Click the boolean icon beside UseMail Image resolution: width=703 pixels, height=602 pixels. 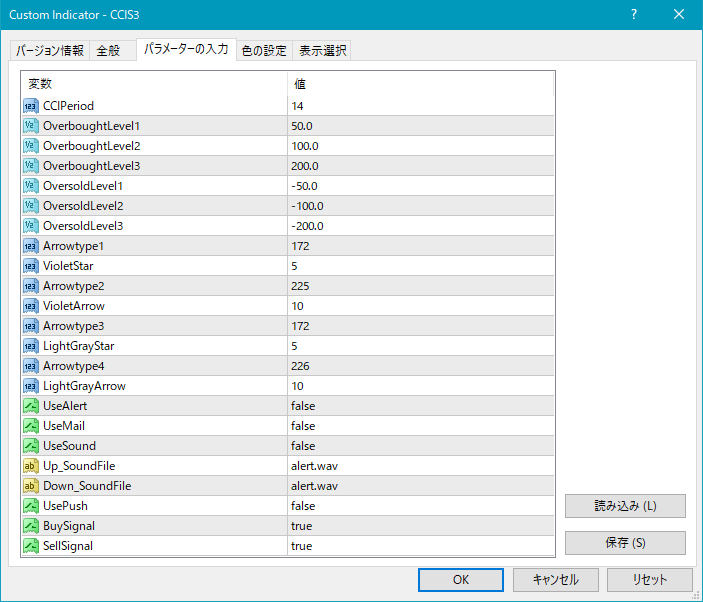click(30, 426)
